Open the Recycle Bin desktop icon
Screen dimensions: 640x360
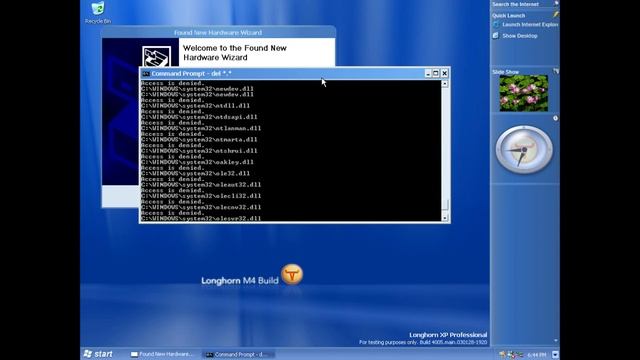tap(98, 12)
